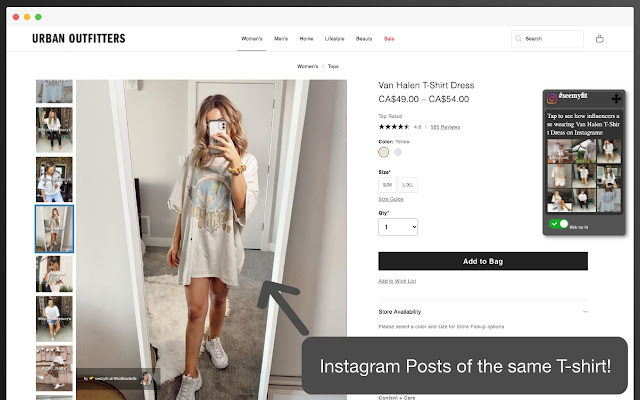Open the shopping bag icon
Viewport: 640px width, 400px height.
(599, 39)
